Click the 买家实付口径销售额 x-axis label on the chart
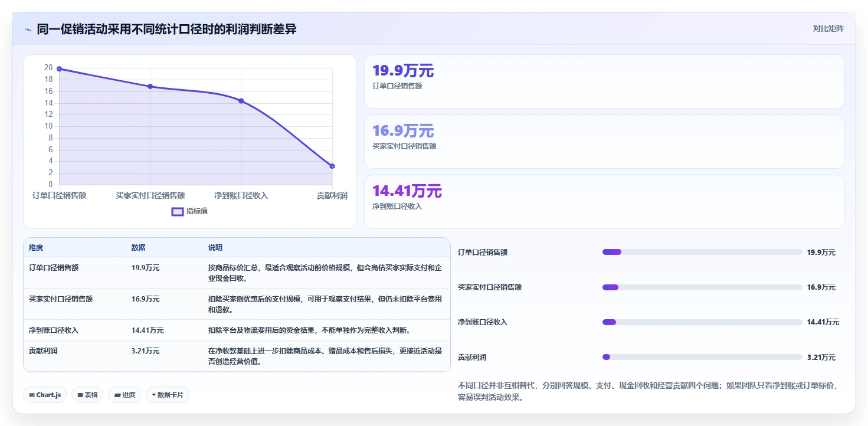This screenshot has width=868, height=426. coord(150,195)
